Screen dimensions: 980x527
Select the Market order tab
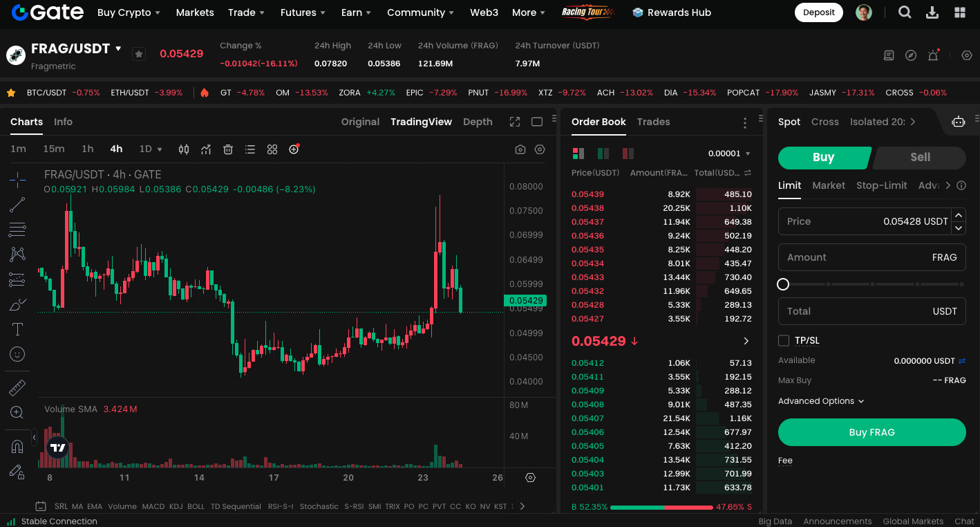[829, 185]
